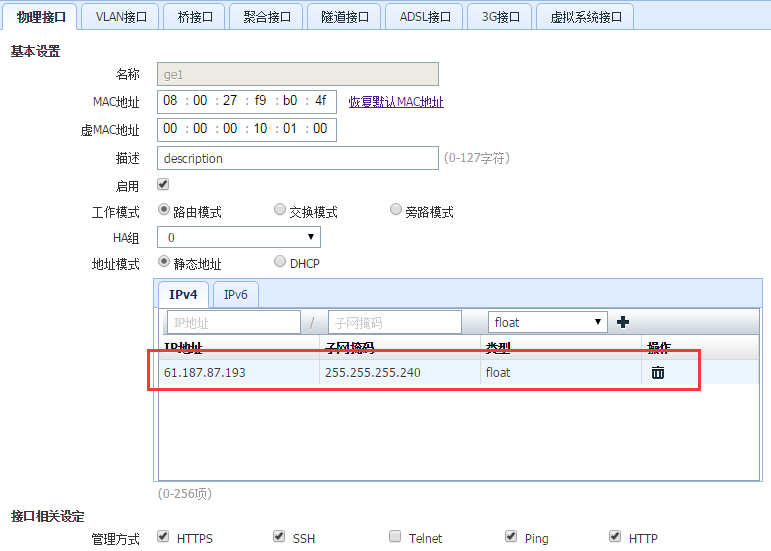Viewport: 771px width, 551px height.
Task: Switch to the VLAN接口 tab
Action: (120, 17)
